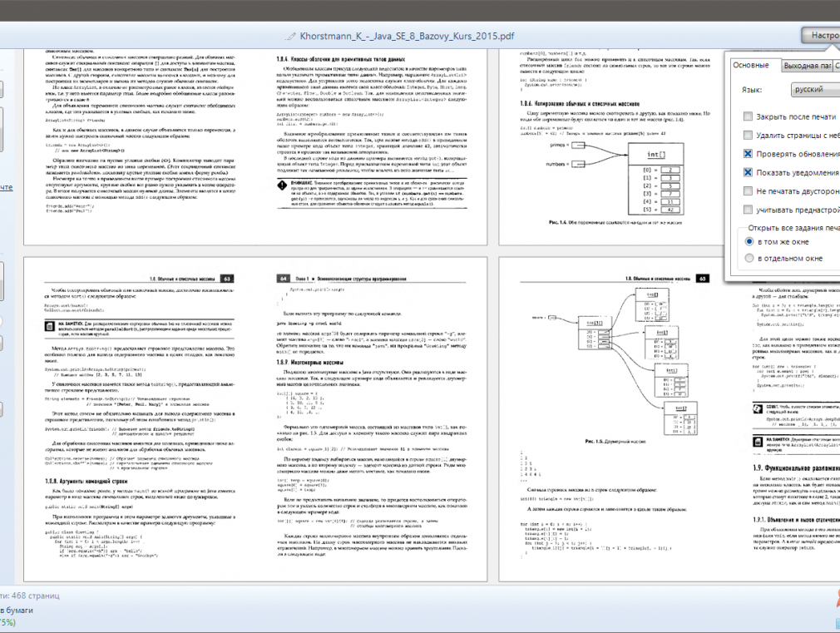Select the preview page with heading 1.8.4

tap(371, 147)
